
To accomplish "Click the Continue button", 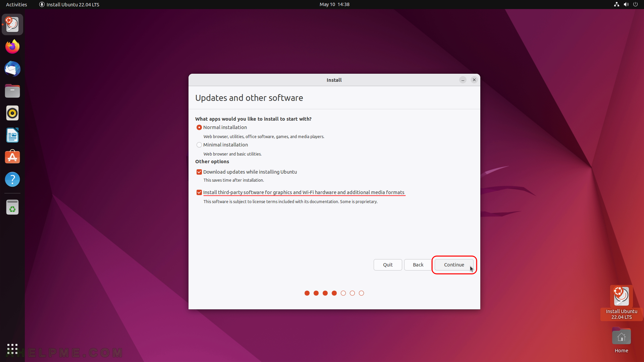I will pos(454,265).
